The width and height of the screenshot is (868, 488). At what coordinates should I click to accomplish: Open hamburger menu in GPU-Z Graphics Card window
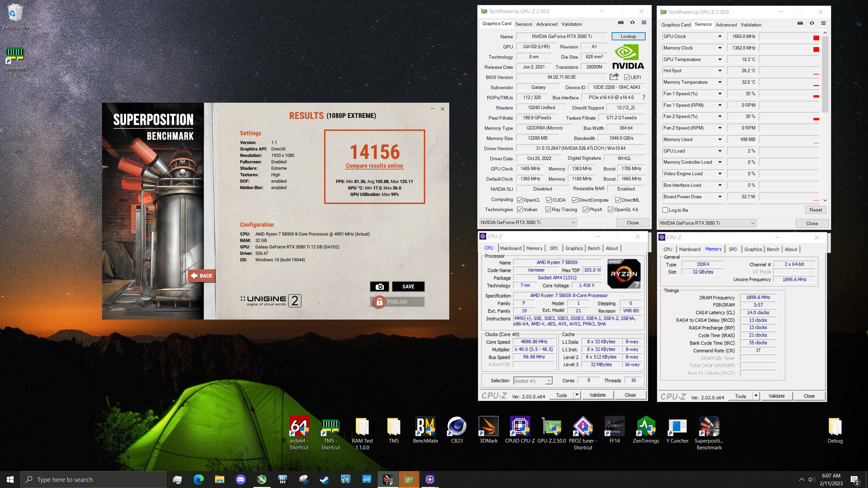click(644, 23)
